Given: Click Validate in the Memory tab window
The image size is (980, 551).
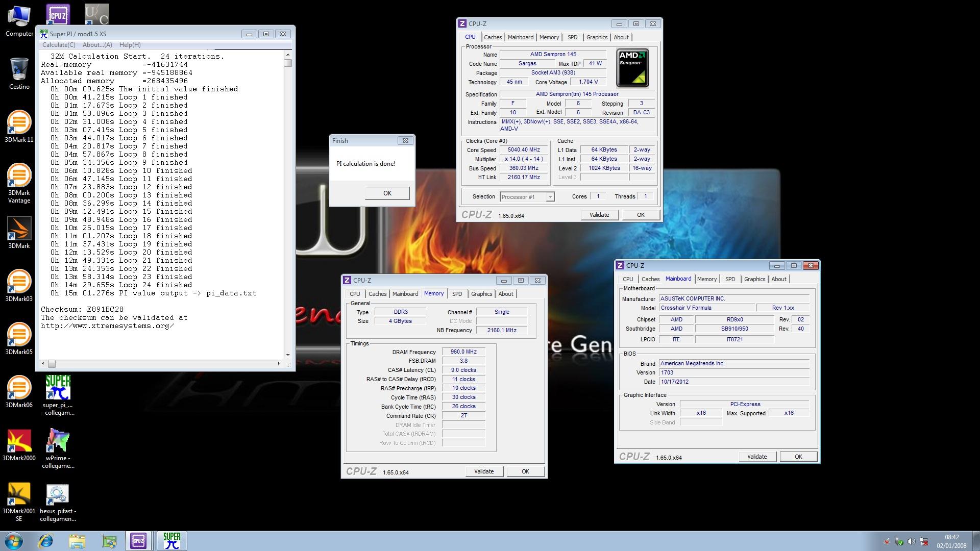Looking at the screenshot, I should [x=484, y=471].
